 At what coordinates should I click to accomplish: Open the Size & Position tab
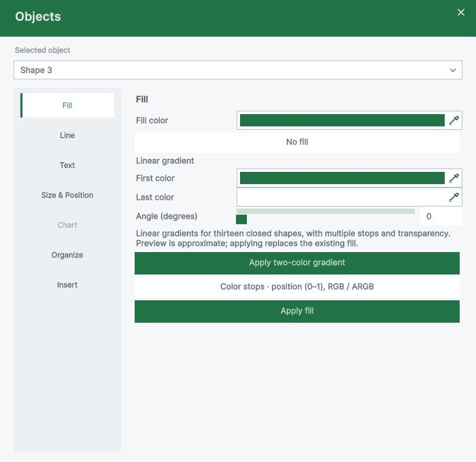67,195
